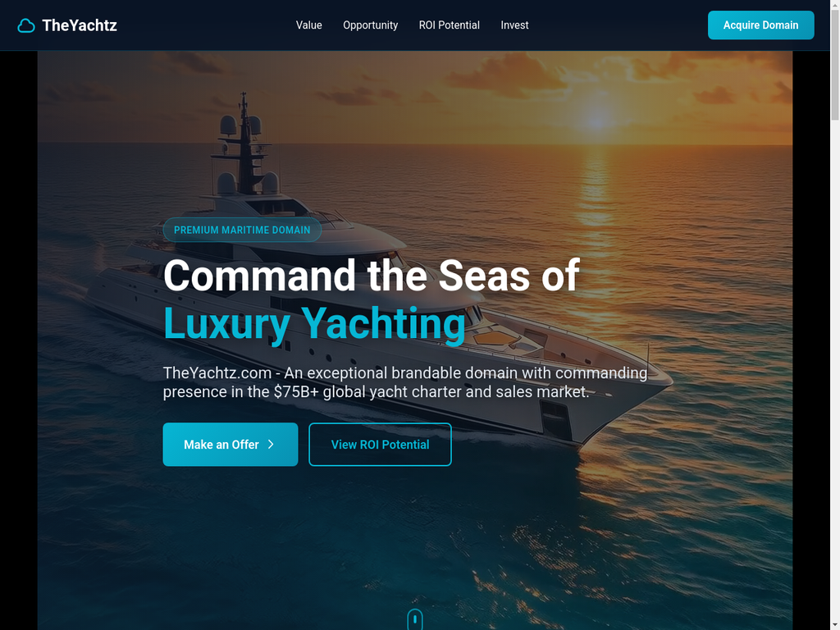Click the Command the Seas of headline
This screenshot has width=840, height=630.
[x=372, y=276]
